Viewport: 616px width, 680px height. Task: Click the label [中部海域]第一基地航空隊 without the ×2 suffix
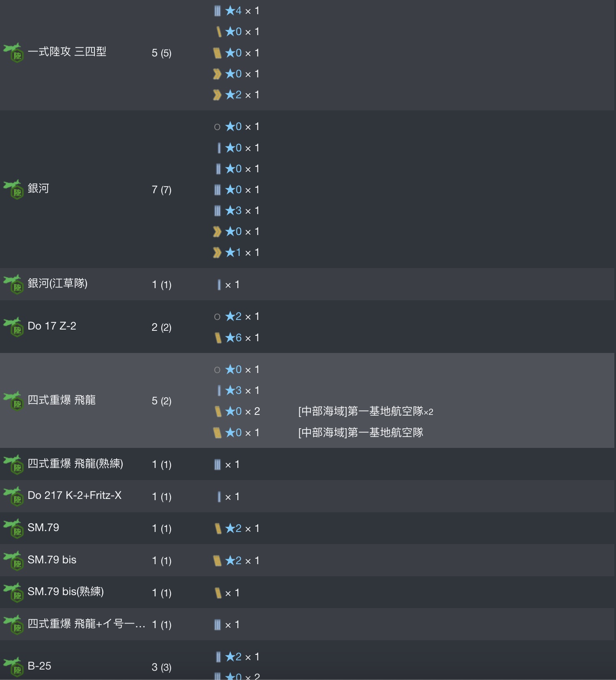pos(361,432)
